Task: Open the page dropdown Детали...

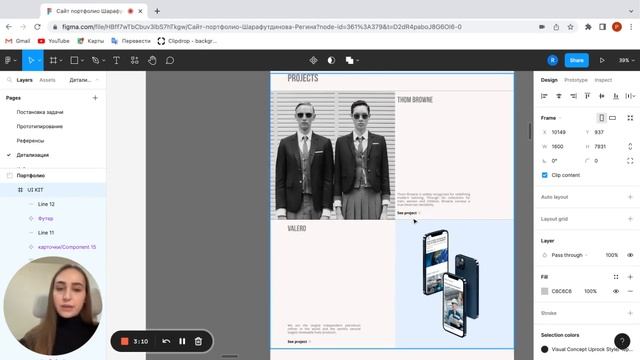Action: 84,80
